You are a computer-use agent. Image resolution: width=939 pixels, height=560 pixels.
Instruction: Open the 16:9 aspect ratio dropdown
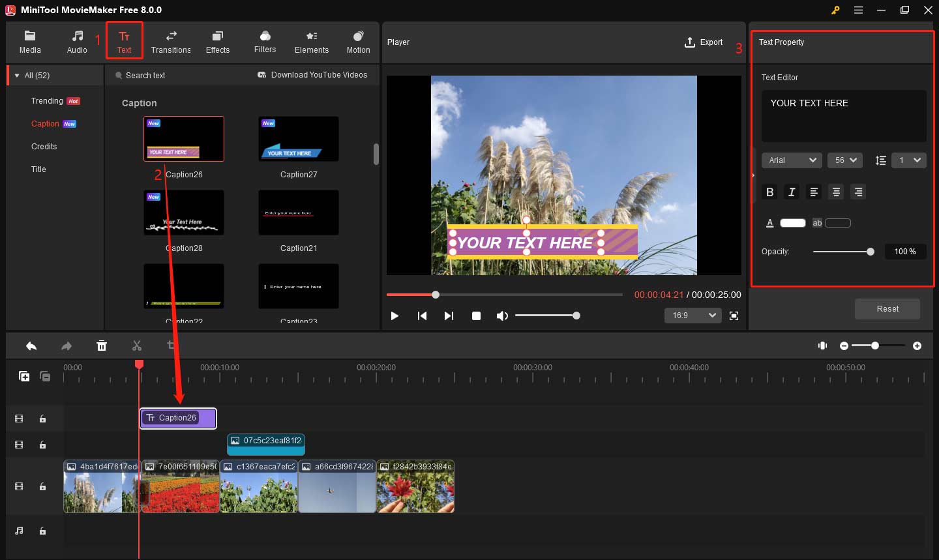coord(693,315)
